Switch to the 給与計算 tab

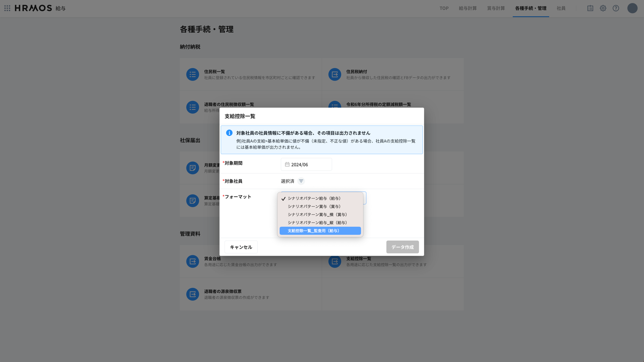click(468, 8)
